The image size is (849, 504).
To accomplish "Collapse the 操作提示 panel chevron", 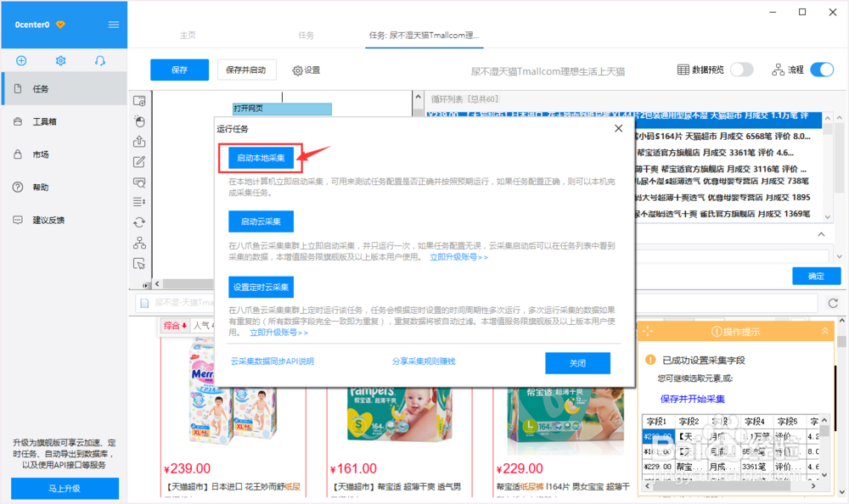I will tap(824, 331).
